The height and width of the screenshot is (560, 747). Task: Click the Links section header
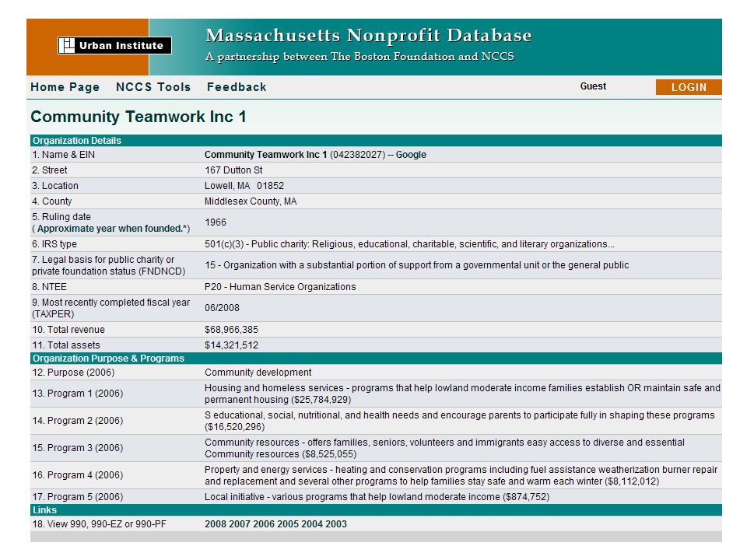click(376, 509)
